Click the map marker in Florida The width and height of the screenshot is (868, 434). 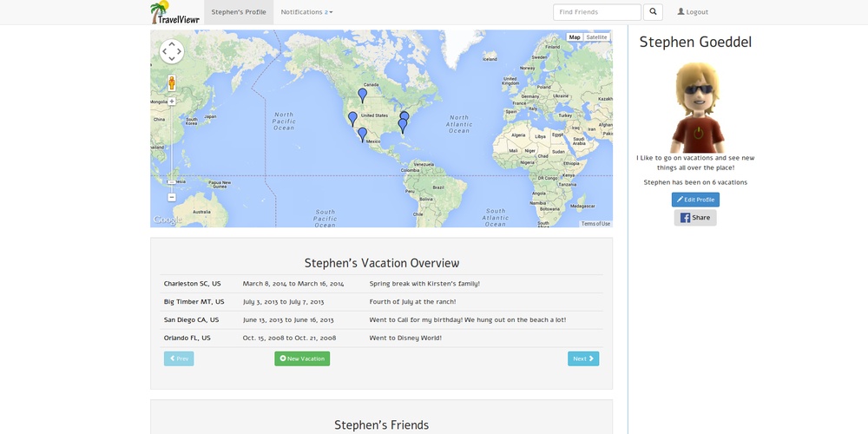pos(403,126)
